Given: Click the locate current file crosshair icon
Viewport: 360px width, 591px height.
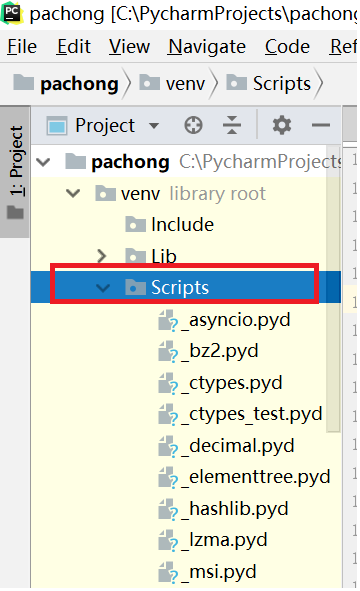Looking at the screenshot, I should coord(193,125).
